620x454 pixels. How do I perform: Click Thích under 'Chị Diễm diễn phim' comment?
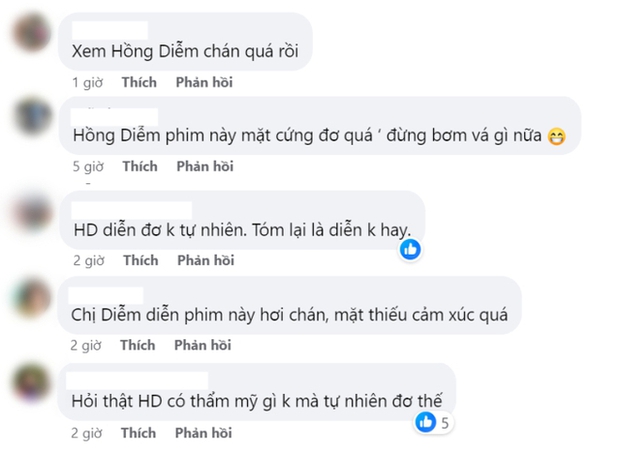click(139, 346)
